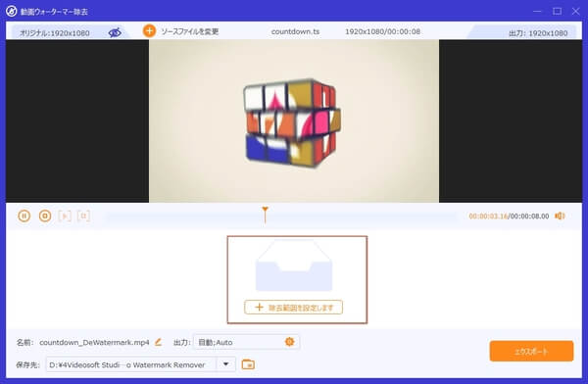Mute the volume speaker icon
Screen dimensions: 588x384
click(x=560, y=216)
